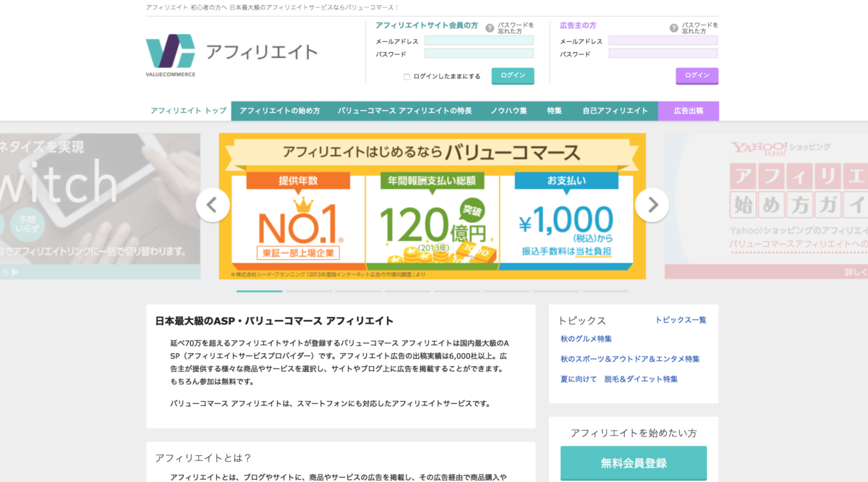Click the トピックス heading
The image size is (868, 482).
[582, 321]
